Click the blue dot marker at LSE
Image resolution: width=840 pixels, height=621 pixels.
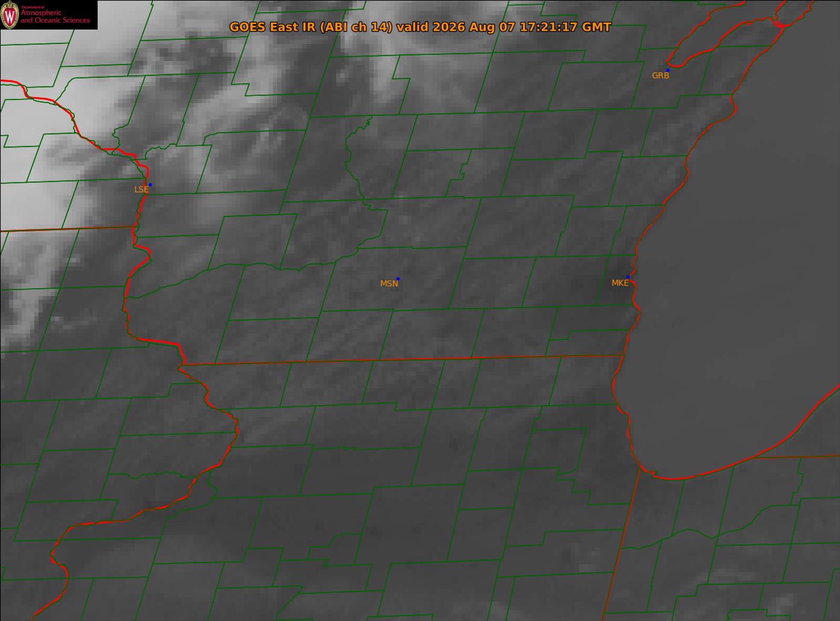click(x=150, y=184)
